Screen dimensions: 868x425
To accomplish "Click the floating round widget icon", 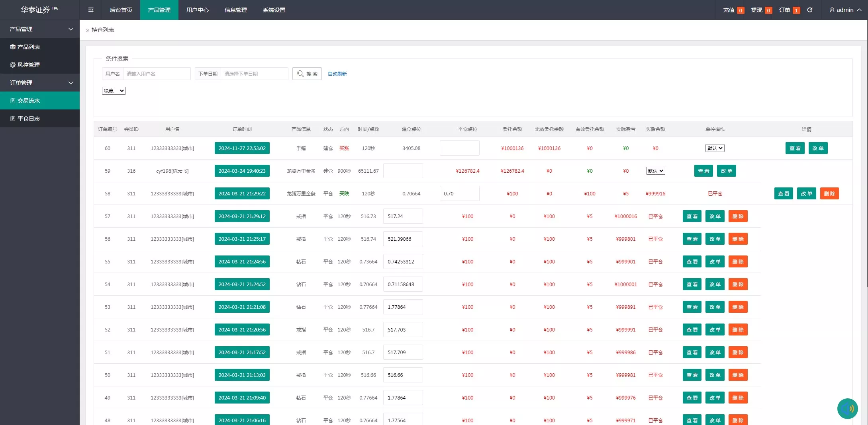I will (x=847, y=408).
